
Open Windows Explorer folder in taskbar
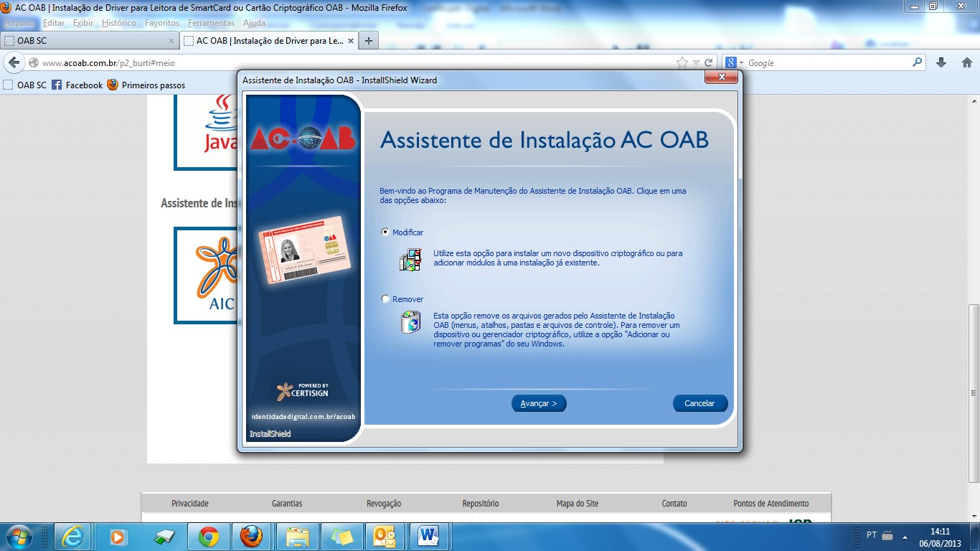(297, 536)
